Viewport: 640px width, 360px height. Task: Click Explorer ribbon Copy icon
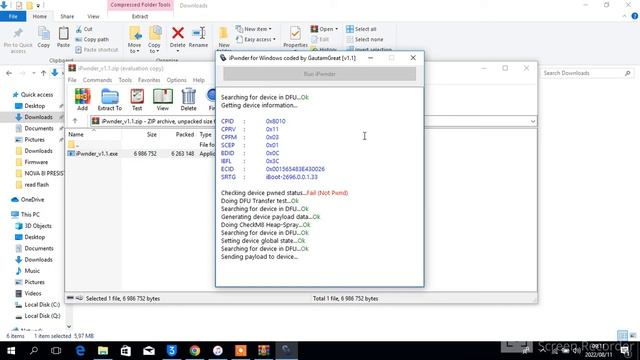[44, 37]
